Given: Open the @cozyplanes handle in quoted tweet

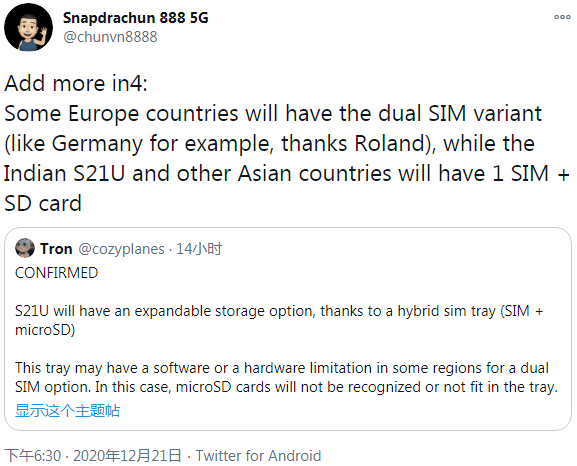Looking at the screenshot, I should (x=121, y=249).
